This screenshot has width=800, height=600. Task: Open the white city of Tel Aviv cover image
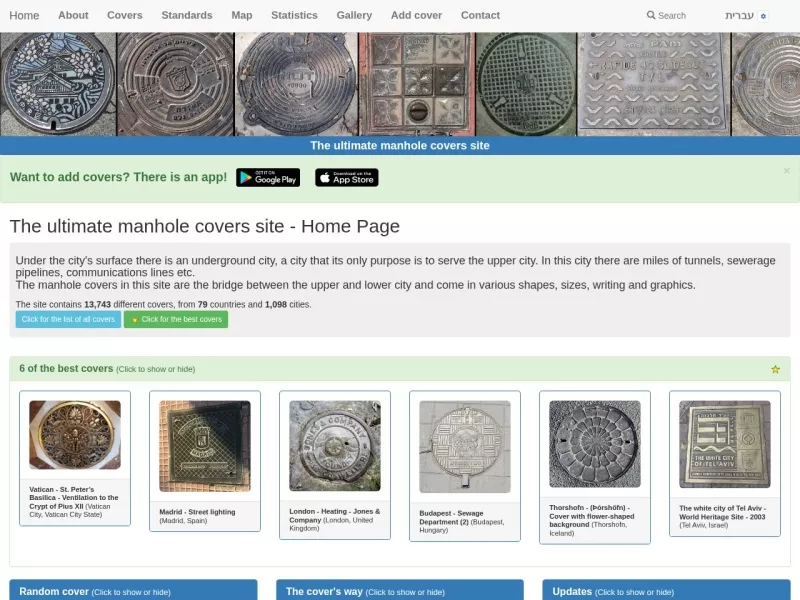pos(725,444)
